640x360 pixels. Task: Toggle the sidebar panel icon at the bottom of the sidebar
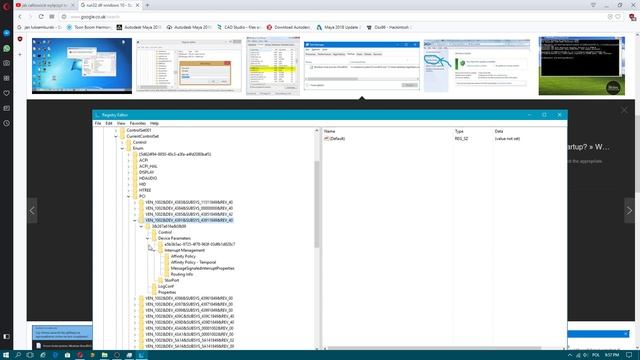coord(7,336)
